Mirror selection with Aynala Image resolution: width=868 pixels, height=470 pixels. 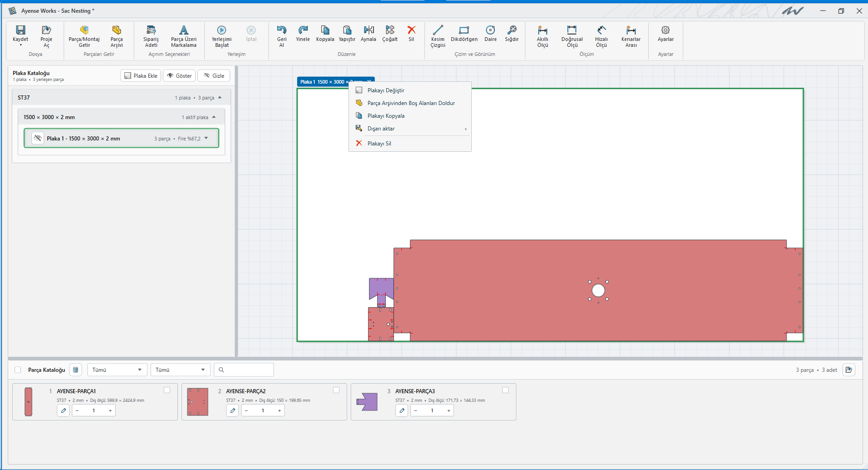[368, 33]
